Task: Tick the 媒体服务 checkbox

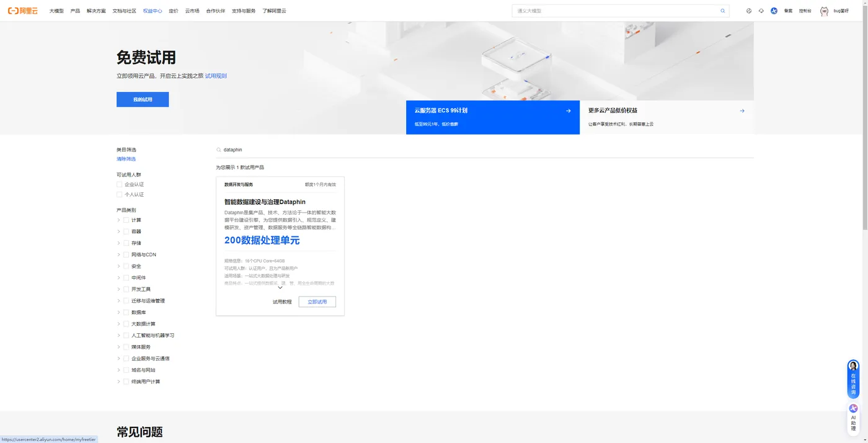Action: (x=126, y=347)
